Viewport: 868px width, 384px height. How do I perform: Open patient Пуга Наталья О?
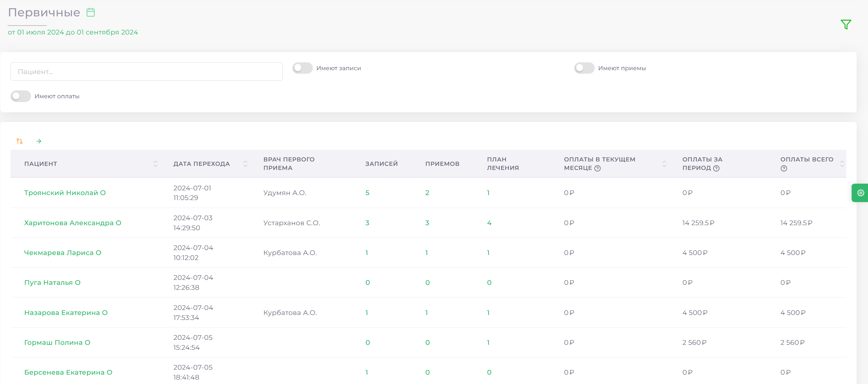pyautogui.click(x=52, y=283)
